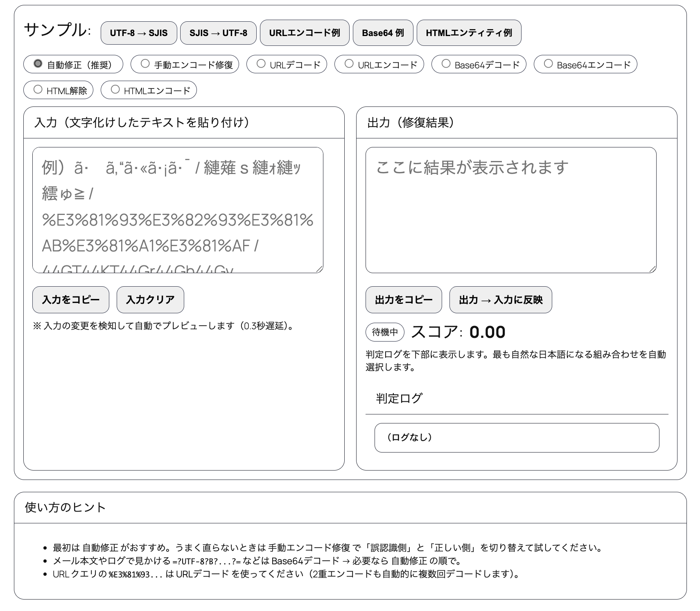Click the （ログなし） log box
700x611 pixels.
coord(517,438)
